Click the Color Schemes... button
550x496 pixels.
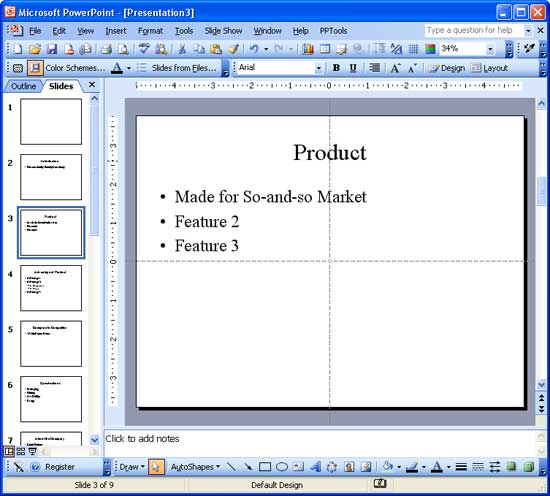coord(75,68)
